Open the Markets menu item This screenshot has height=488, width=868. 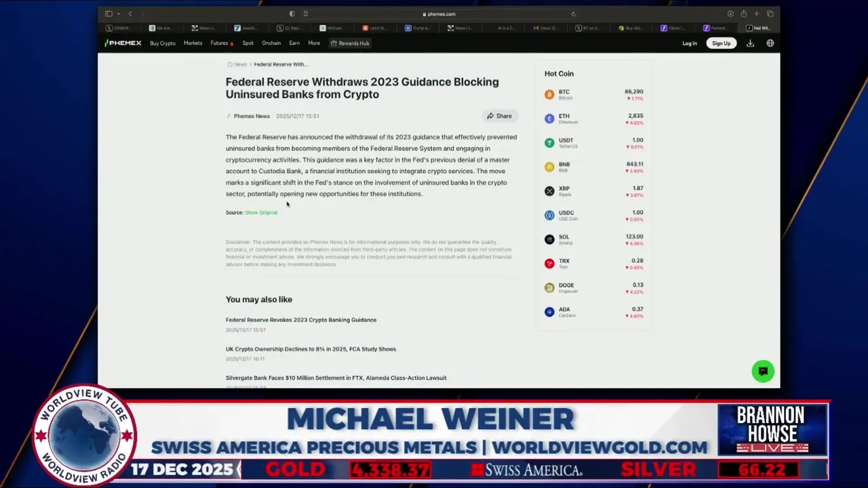[x=193, y=43]
